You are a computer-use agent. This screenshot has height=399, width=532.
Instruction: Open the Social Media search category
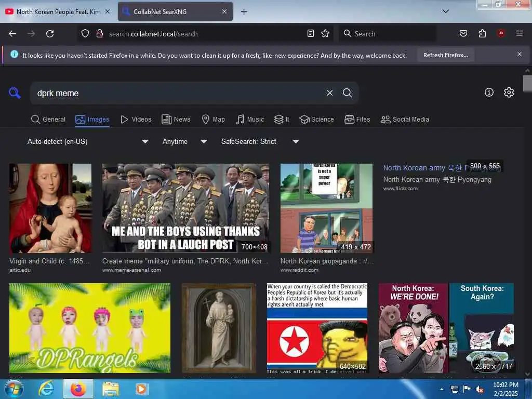pyautogui.click(x=405, y=119)
